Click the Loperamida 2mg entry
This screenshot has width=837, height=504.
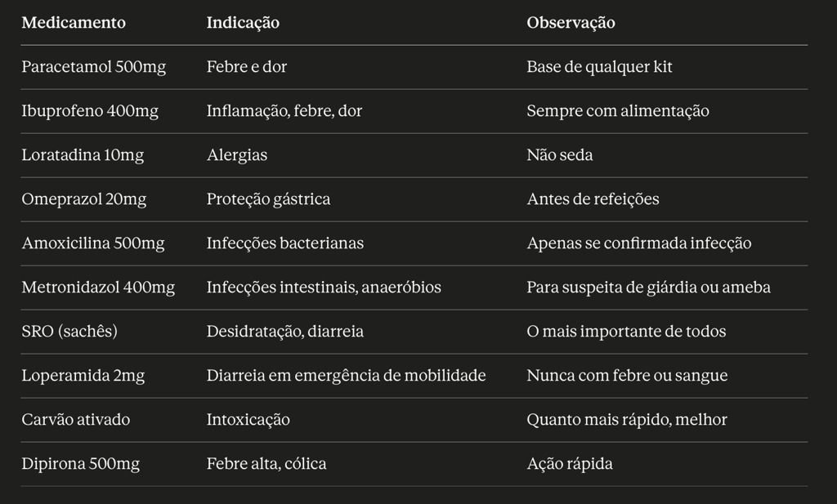[83, 376]
